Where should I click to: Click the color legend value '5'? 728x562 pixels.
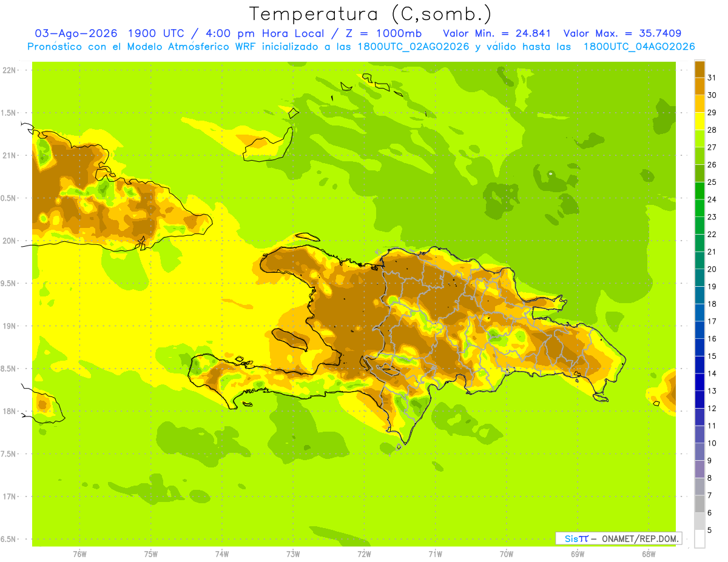[709, 530]
